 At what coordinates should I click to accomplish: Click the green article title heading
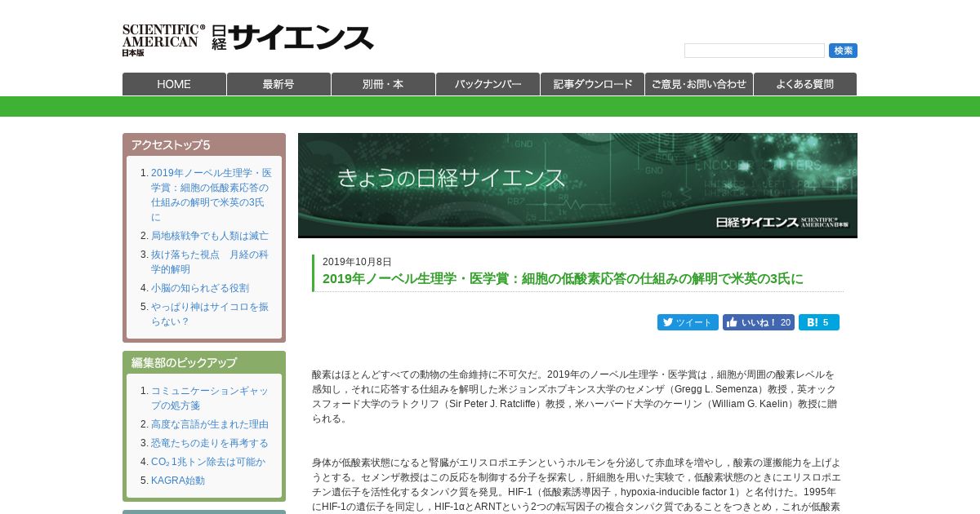click(x=563, y=279)
